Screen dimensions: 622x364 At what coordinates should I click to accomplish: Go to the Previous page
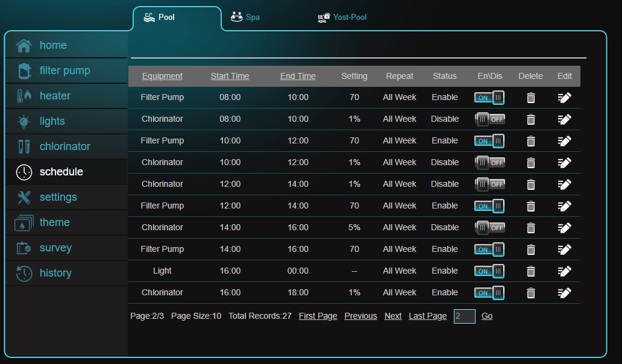(360, 316)
